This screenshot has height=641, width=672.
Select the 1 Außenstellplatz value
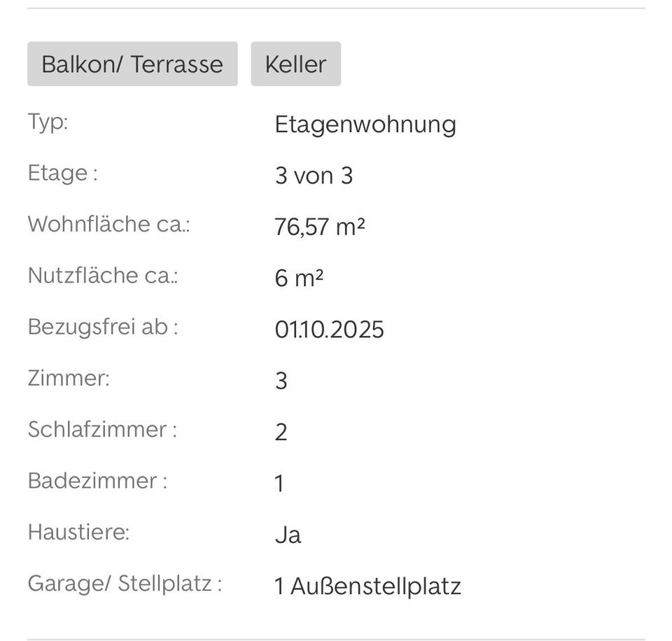[367, 586]
